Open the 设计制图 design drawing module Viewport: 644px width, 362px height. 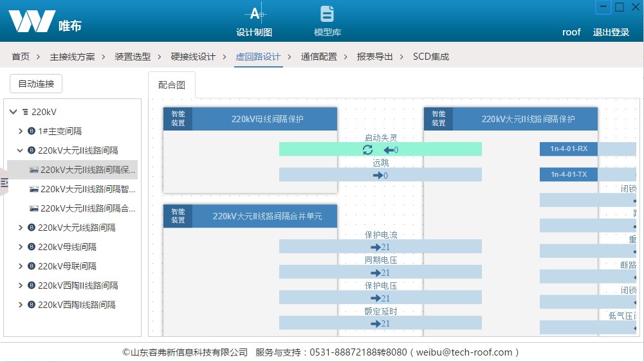point(254,21)
